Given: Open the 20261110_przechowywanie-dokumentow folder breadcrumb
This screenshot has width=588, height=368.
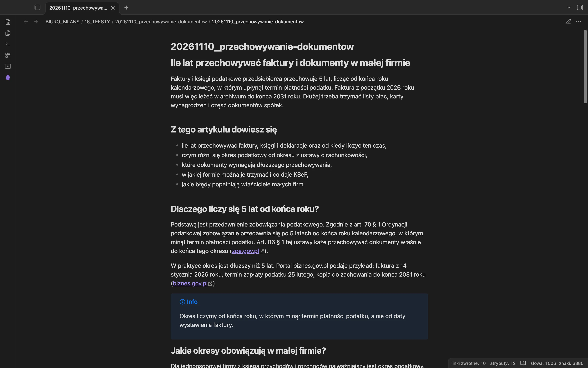Looking at the screenshot, I should [x=161, y=22].
